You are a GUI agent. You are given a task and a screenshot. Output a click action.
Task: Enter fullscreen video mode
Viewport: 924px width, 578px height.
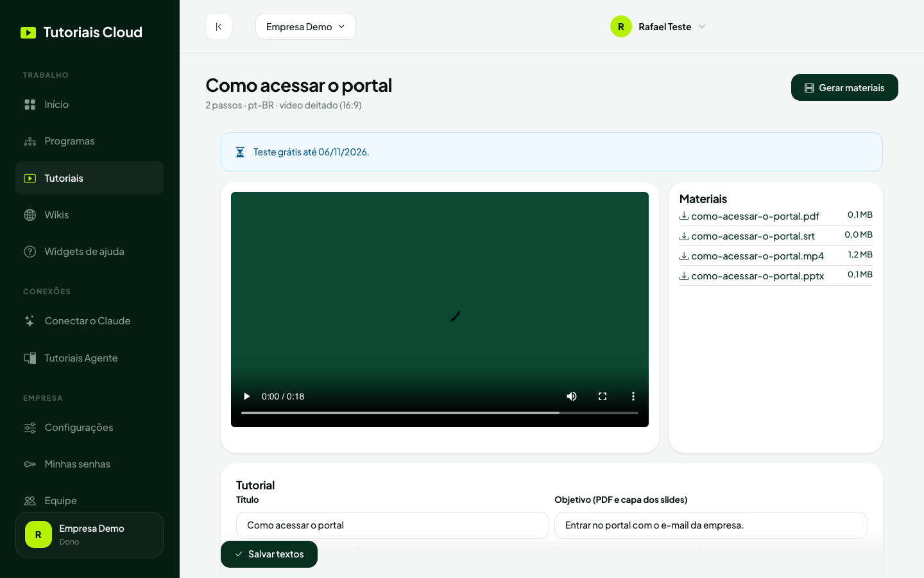[603, 396]
